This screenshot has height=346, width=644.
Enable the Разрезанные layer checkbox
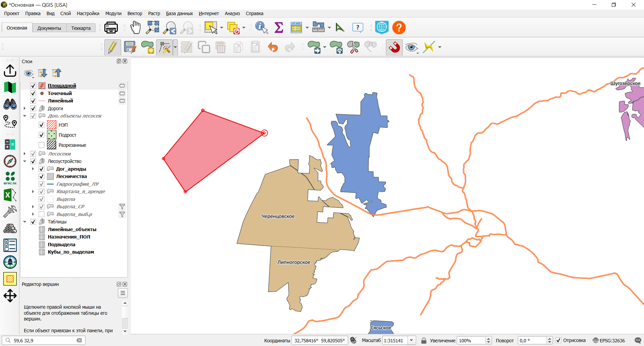tap(42, 145)
